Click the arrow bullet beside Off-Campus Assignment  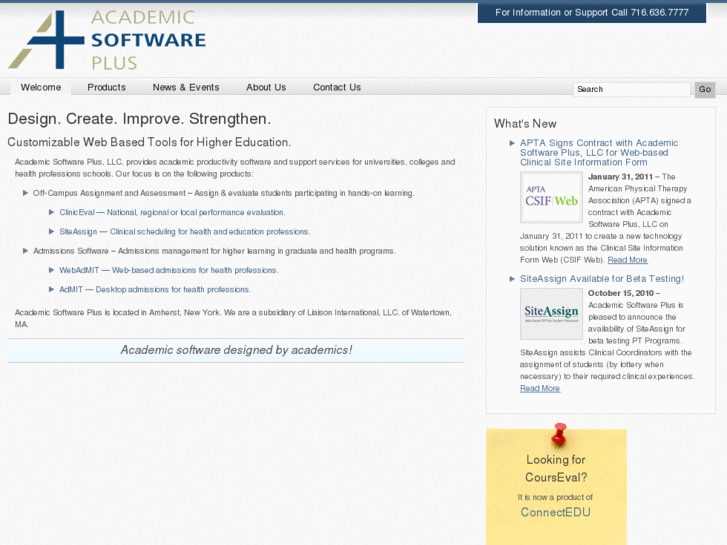click(x=26, y=193)
